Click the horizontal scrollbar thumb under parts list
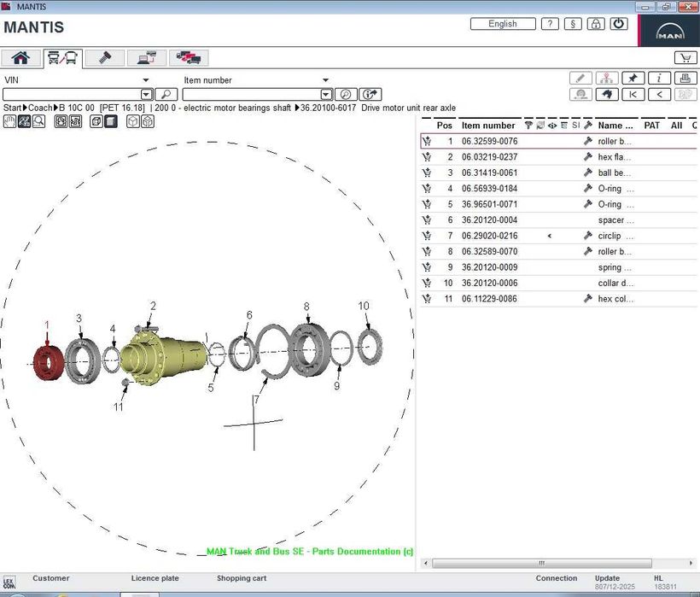The width and height of the screenshot is (700, 597). (541, 563)
